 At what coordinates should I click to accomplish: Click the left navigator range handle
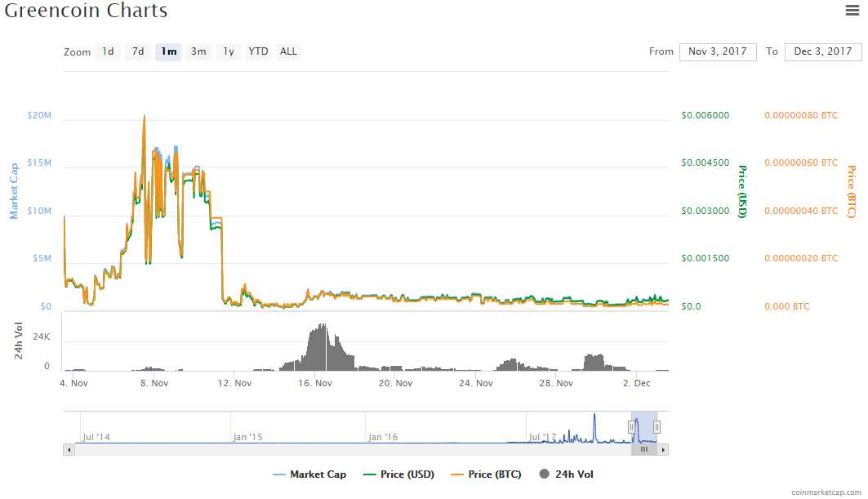pyautogui.click(x=631, y=426)
